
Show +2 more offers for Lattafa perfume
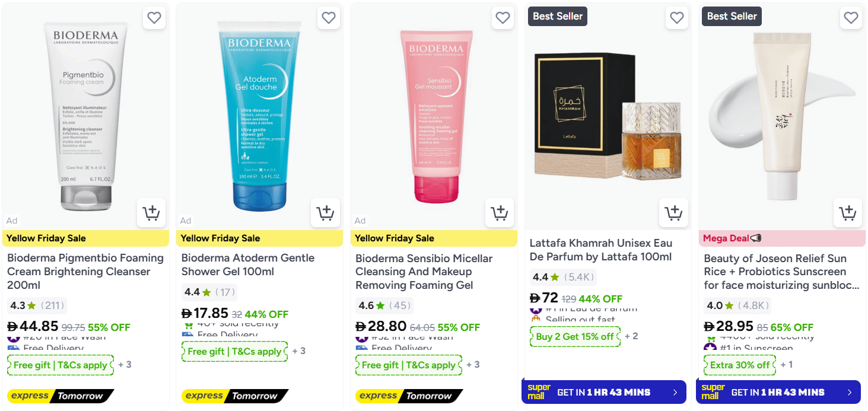click(631, 336)
